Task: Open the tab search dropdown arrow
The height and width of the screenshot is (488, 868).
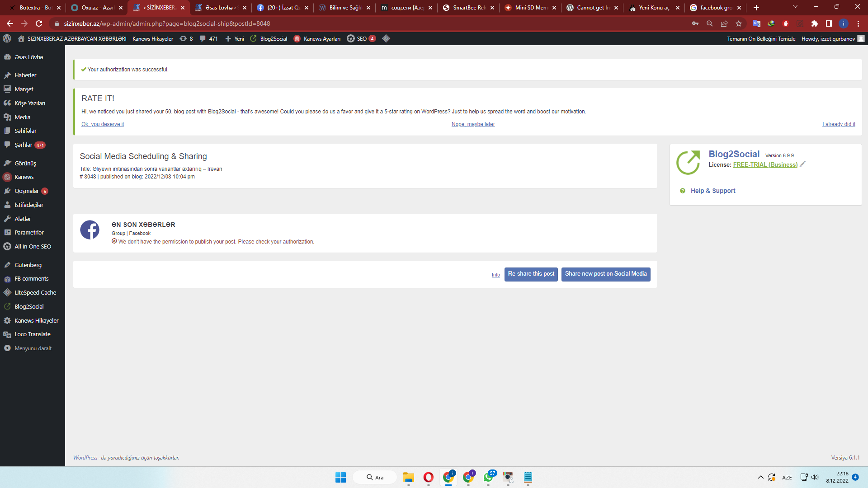Action: click(x=795, y=7)
